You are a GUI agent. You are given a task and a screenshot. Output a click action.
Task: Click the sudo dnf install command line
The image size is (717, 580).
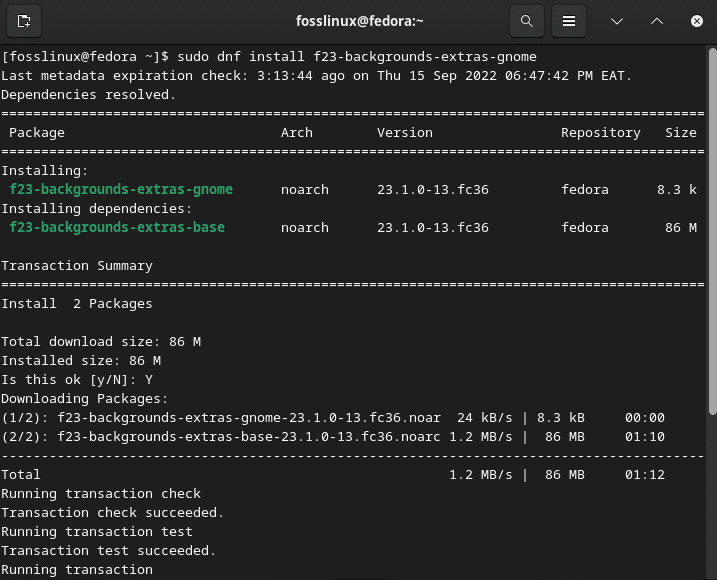coord(269,57)
